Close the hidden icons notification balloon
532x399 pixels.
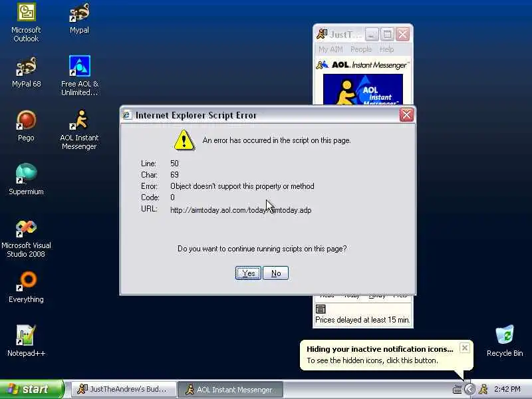click(464, 348)
